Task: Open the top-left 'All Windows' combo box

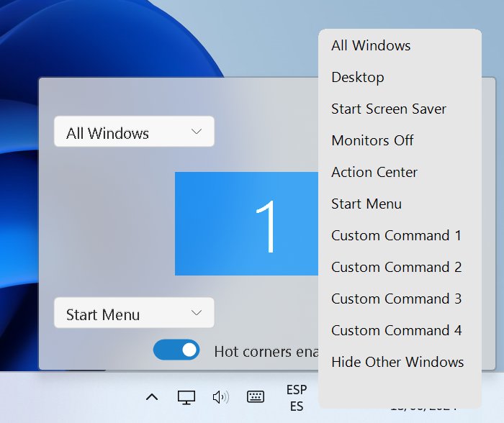Action: coord(134,132)
